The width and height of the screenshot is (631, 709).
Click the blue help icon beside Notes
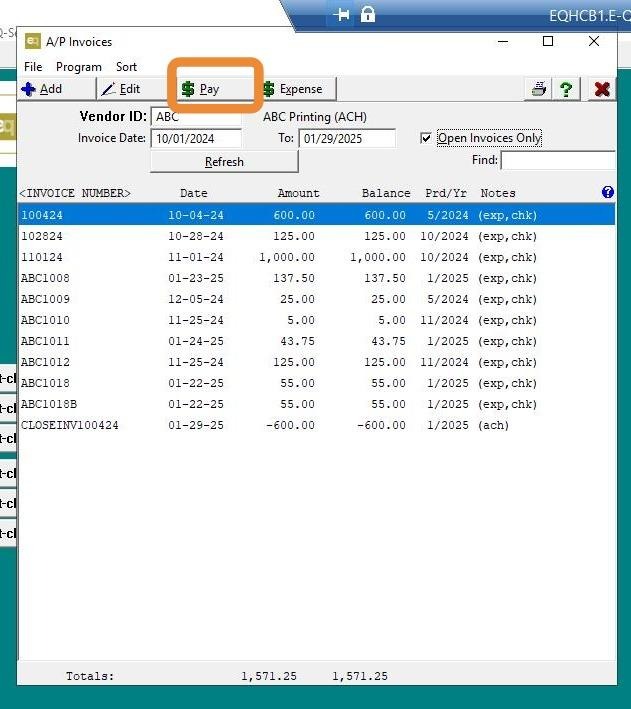(608, 193)
